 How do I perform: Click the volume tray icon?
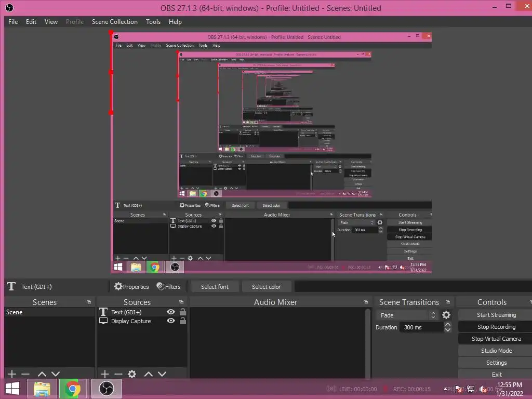point(483,389)
